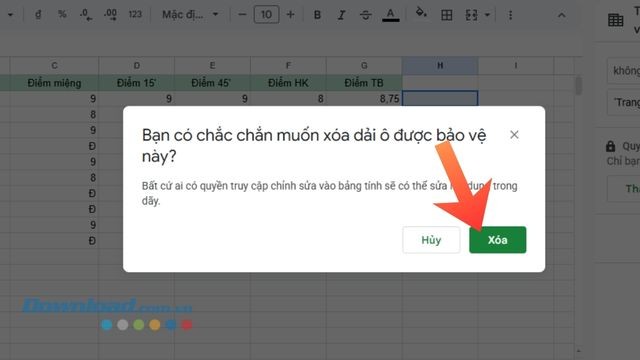Screen dimensions: 640x360
Task: Click the Điểm 15' header cell
Action: coord(137,83)
